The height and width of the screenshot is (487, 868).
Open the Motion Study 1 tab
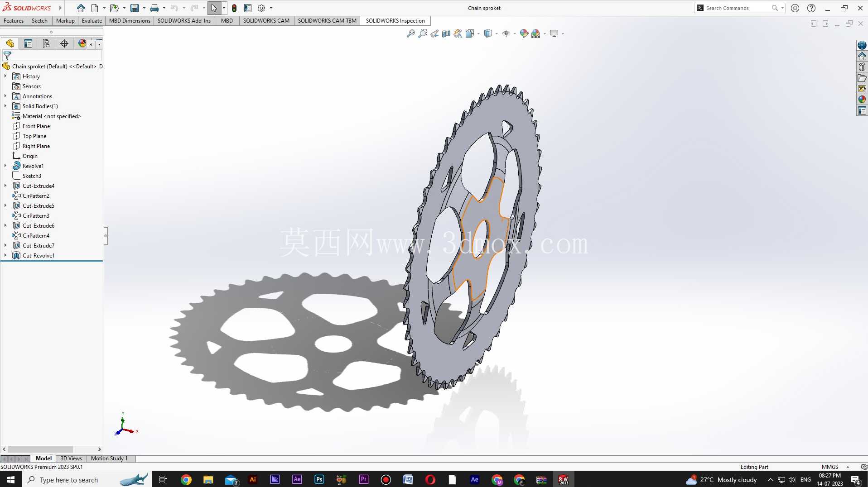pos(109,458)
